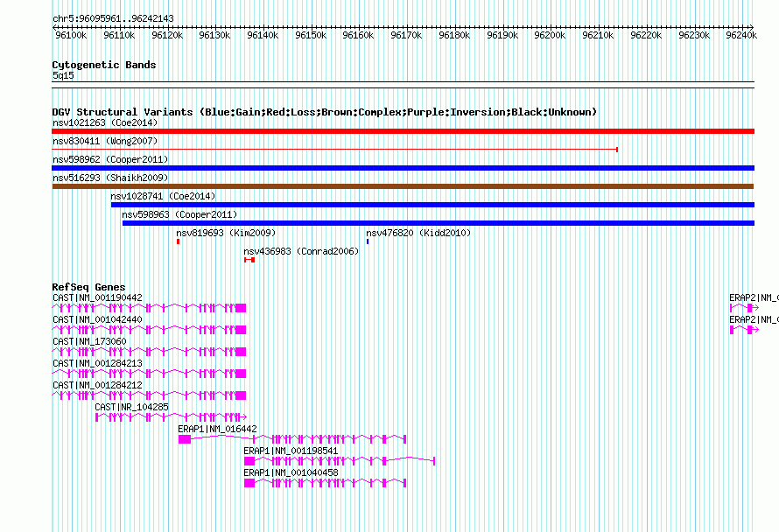Select the CAST NM_001042440 transcript track

149,330
